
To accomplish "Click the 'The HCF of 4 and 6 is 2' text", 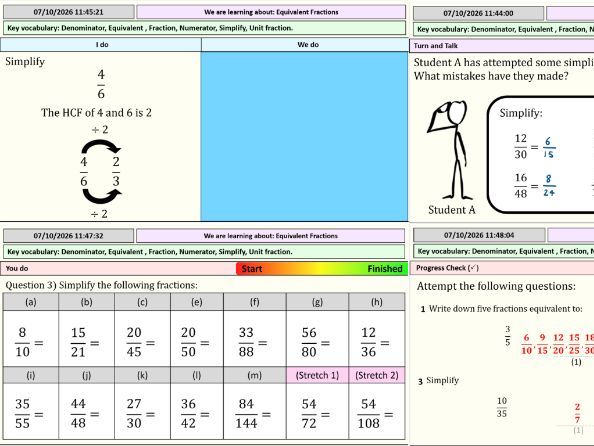I will [96, 113].
